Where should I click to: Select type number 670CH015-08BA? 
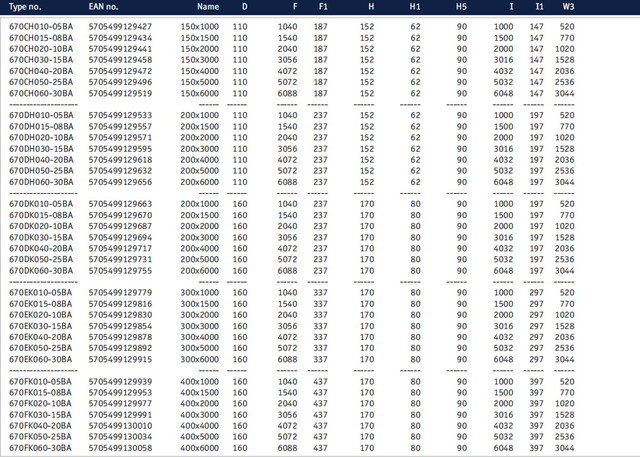tap(41, 38)
